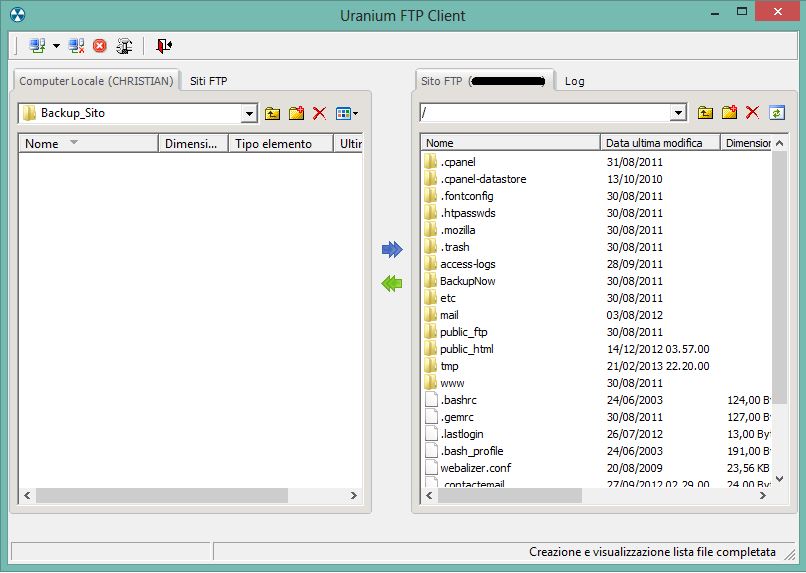Sort local list by Nome column

(x=88, y=143)
